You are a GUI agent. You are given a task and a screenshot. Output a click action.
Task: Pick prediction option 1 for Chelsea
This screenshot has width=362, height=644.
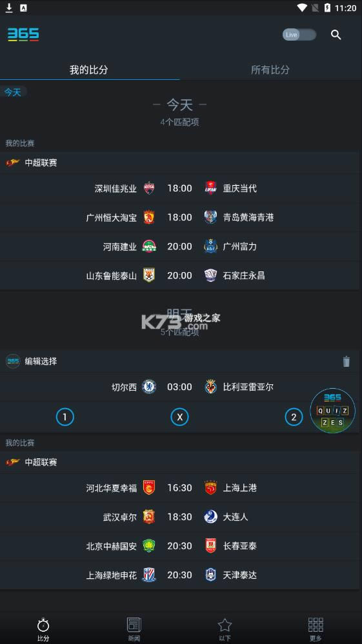65,418
